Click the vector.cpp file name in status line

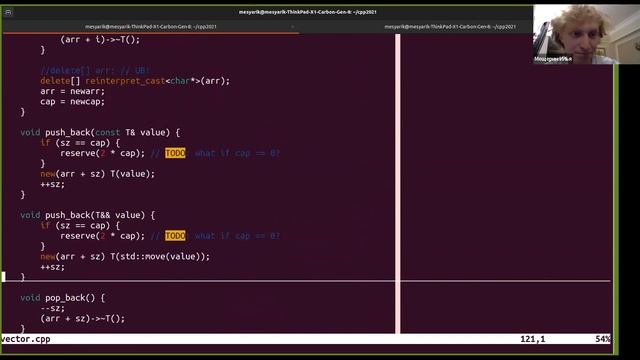(26, 339)
